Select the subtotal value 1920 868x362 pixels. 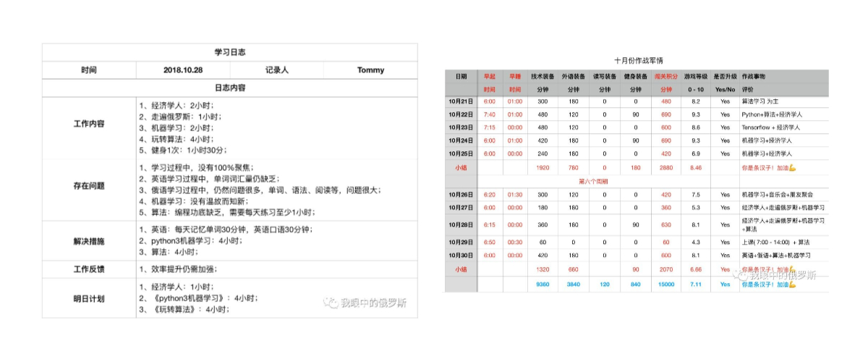tap(543, 167)
